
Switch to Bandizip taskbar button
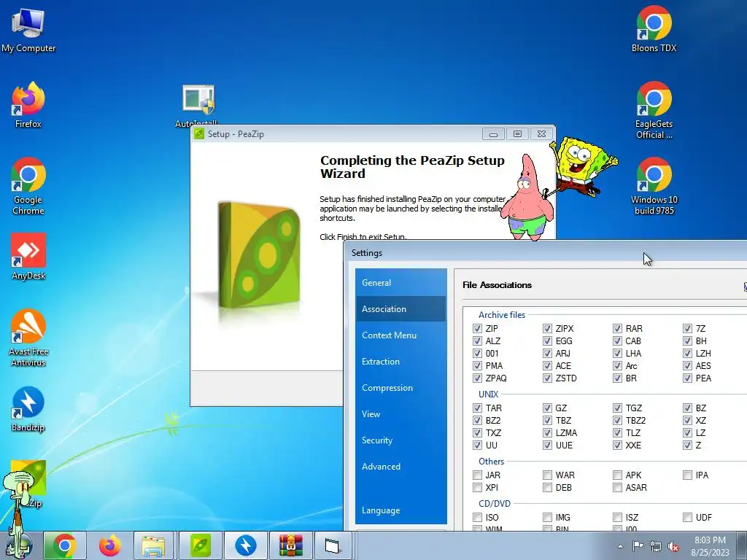[x=245, y=545]
